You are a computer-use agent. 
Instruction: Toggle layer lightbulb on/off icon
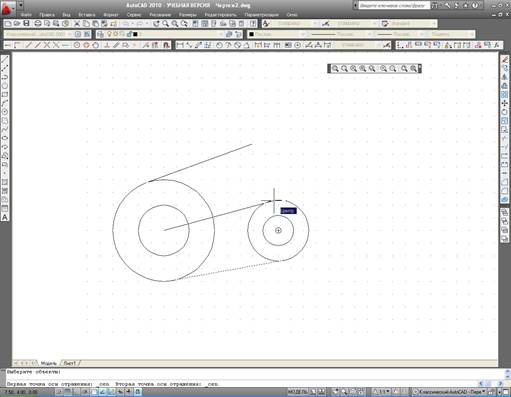(x=109, y=34)
